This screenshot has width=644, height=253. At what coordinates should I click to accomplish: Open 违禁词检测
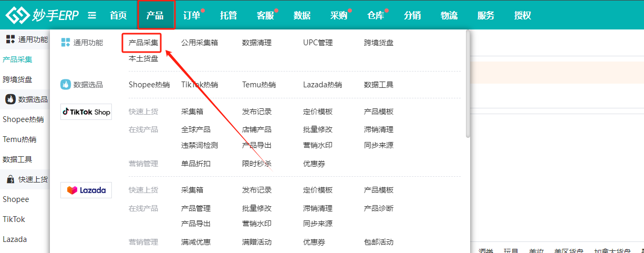click(x=200, y=145)
